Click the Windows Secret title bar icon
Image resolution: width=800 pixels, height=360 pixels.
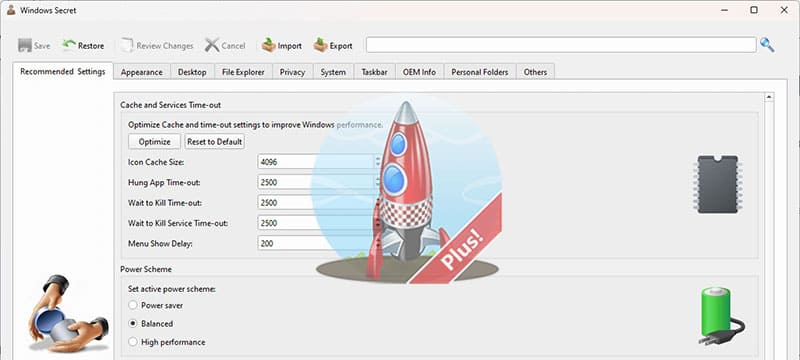pos(11,10)
